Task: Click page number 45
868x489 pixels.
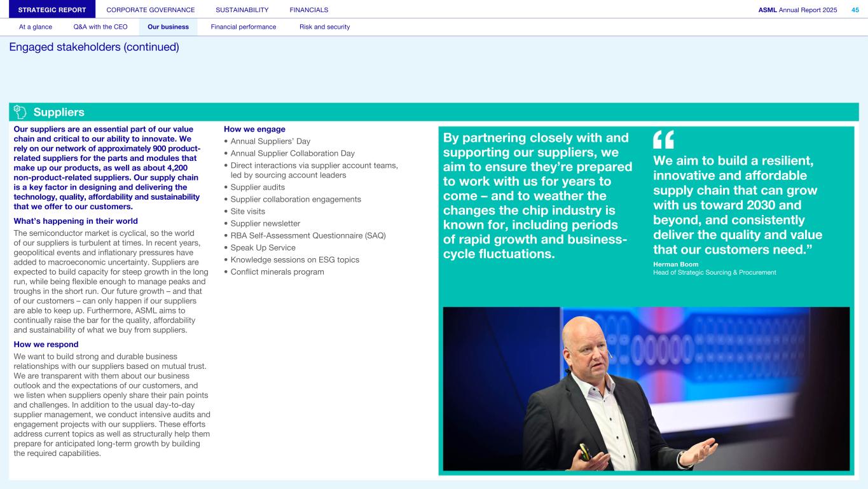Action: click(855, 10)
